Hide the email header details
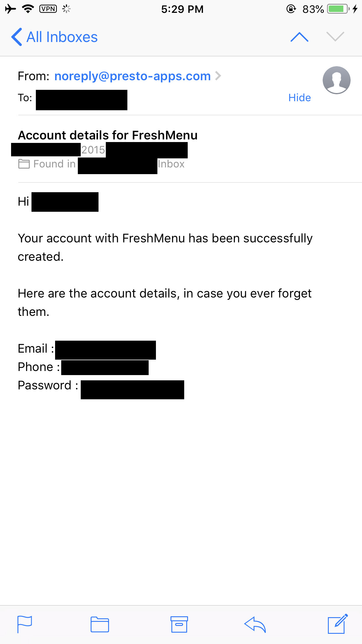The image size is (362, 644). pyautogui.click(x=299, y=98)
